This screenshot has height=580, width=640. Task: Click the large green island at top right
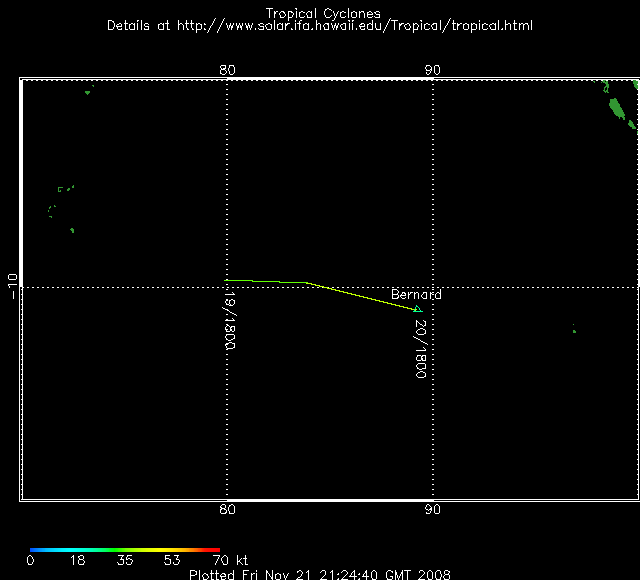(617, 109)
